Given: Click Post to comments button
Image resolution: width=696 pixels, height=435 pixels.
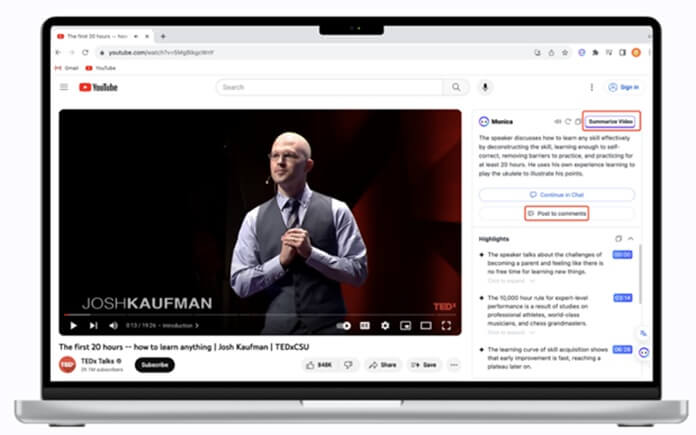Looking at the screenshot, I should [557, 214].
